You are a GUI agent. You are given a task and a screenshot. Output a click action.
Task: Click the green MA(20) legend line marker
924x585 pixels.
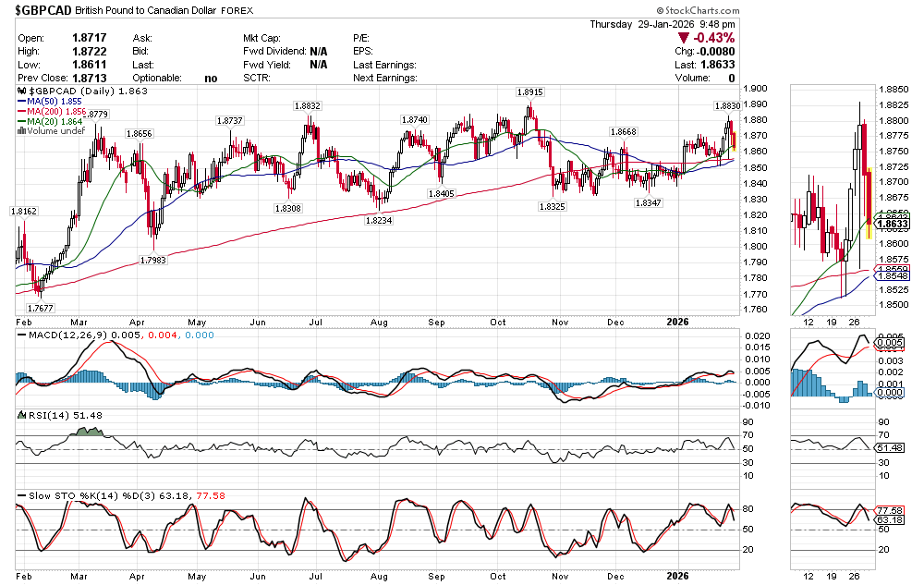(23, 122)
